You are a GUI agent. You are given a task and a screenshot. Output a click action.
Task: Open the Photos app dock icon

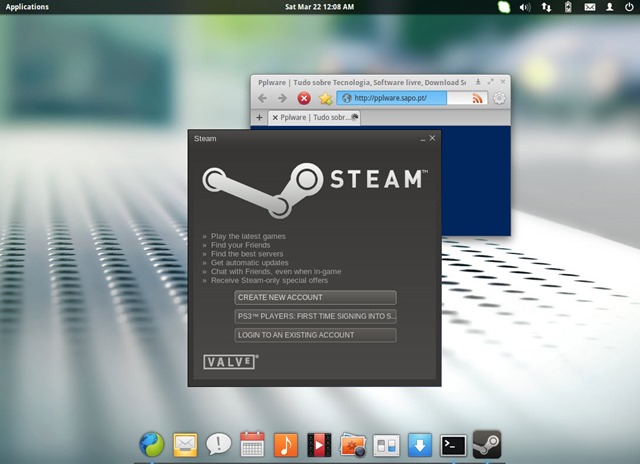[353, 445]
